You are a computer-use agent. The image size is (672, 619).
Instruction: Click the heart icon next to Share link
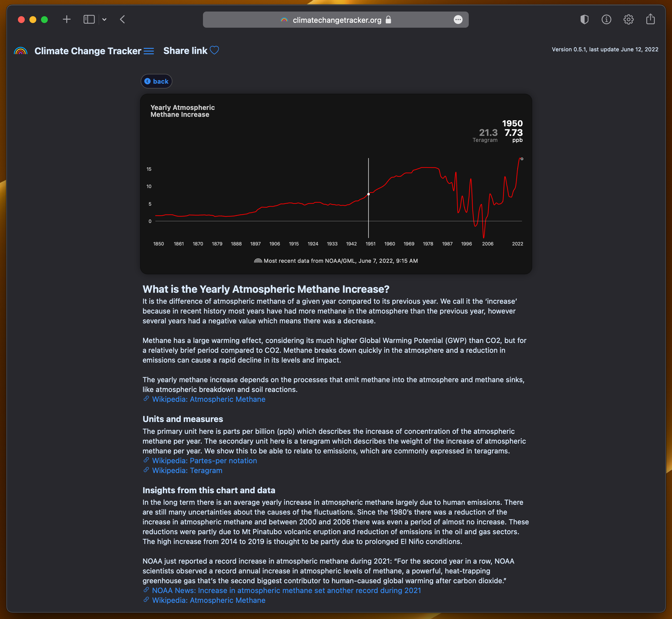point(214,50)
